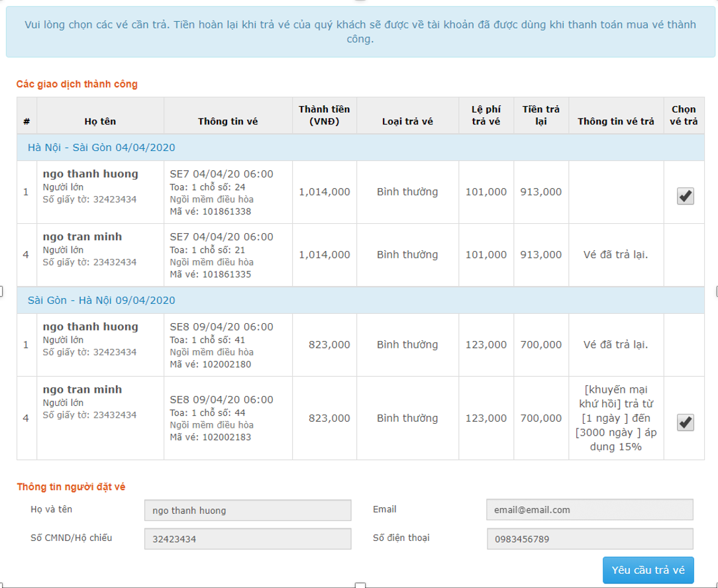Click the 'Các giao dịch thành công' heading
718x588 pixels.
click(77, 84)
